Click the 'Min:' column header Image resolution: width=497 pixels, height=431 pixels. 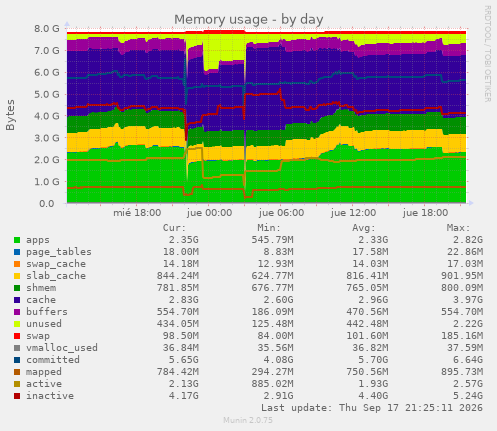click(x=269, y=228)
